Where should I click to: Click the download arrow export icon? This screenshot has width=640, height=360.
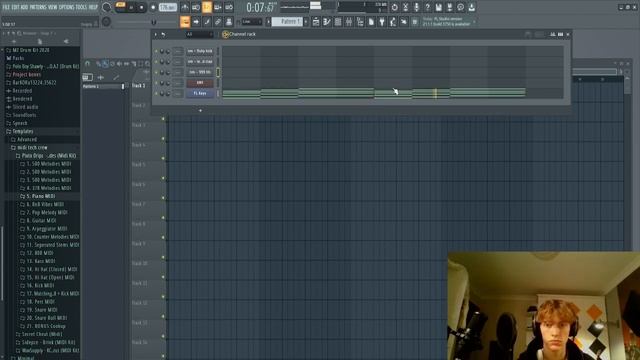[471, 7]
